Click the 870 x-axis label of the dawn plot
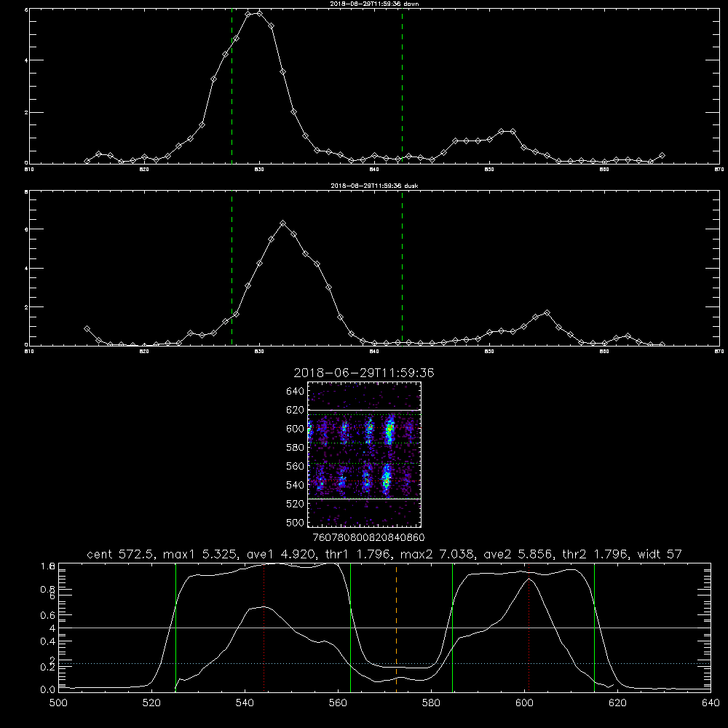The height and width of the screenshot is (728, 728). coord(719,170)
